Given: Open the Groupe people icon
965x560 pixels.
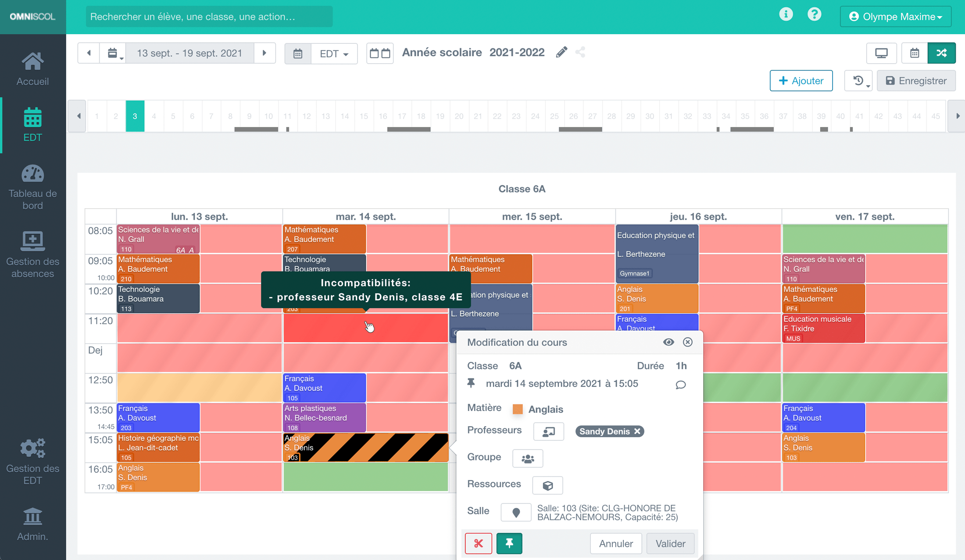Looking at the screenshot, I should point(527,458).
